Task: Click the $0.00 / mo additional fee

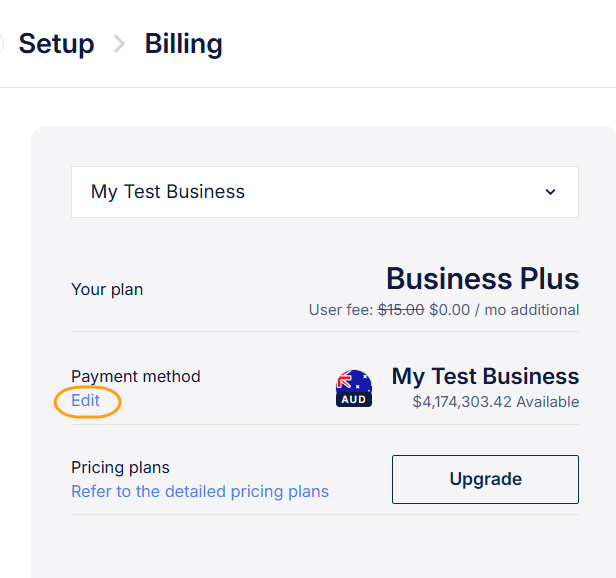Action: click(x=504, y=310)
